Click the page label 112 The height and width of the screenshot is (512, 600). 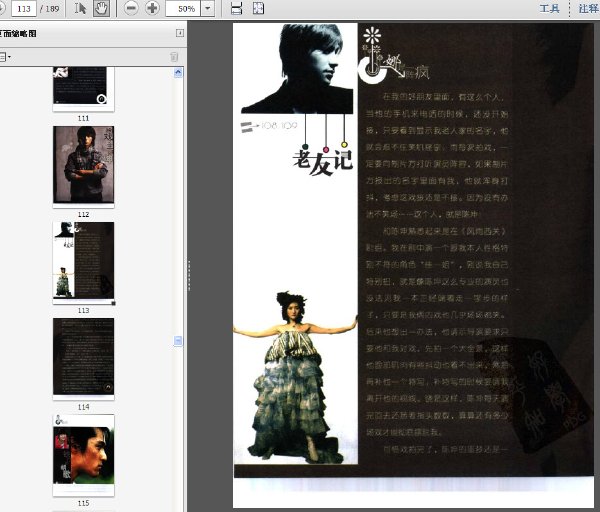coord(83,214)
